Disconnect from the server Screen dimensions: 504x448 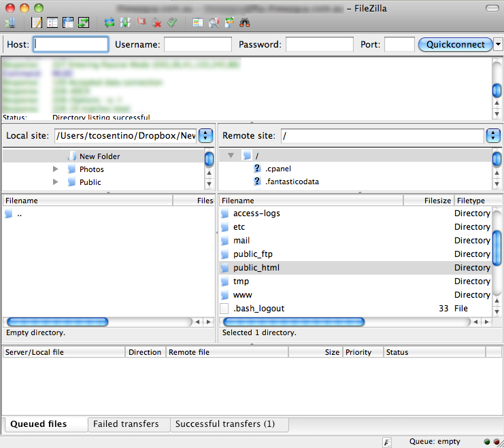pos(156,23)
